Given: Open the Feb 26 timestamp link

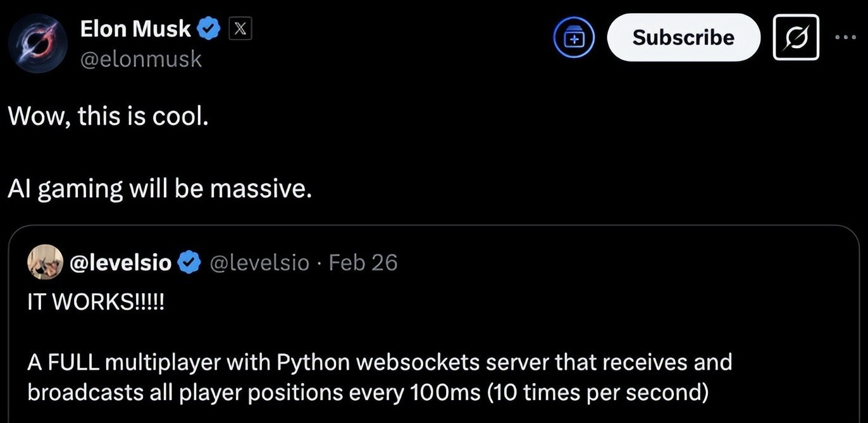Looking at the screenshot, I should tap(363, 262).
